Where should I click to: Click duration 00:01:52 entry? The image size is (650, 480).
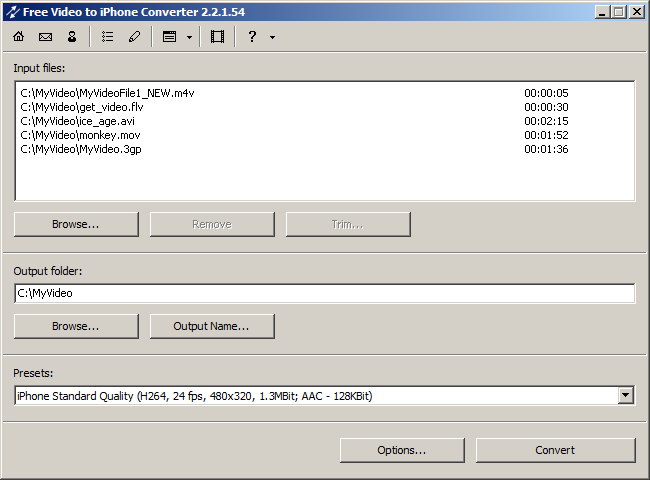[x=546, y=136]
